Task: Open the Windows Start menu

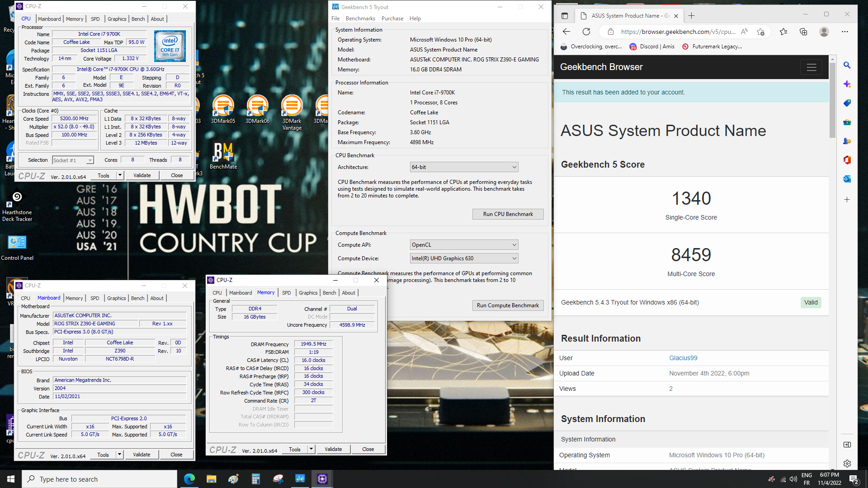Action: tap(11, 479)
